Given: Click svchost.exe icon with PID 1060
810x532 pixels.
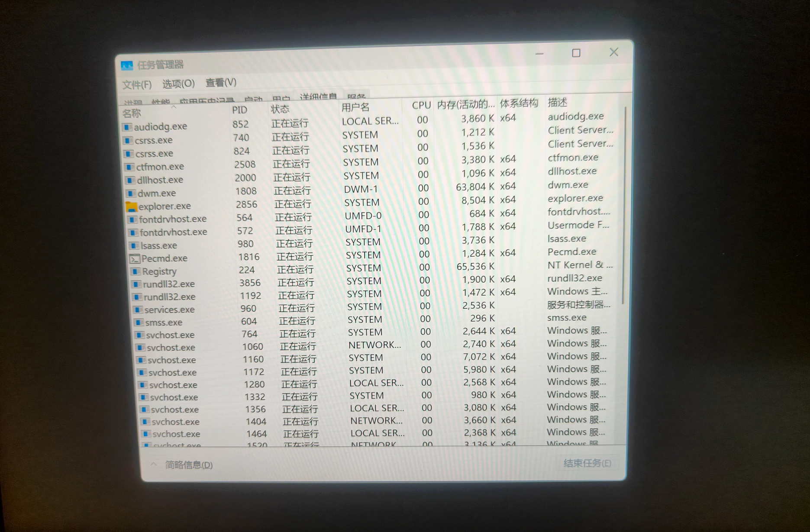Looking at the screenshot, I should 141,348.
